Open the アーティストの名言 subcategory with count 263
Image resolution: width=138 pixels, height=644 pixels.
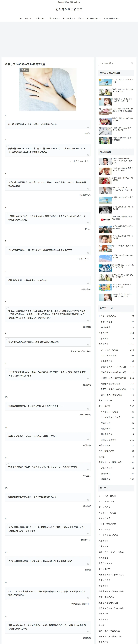click(x=117, y=350)
